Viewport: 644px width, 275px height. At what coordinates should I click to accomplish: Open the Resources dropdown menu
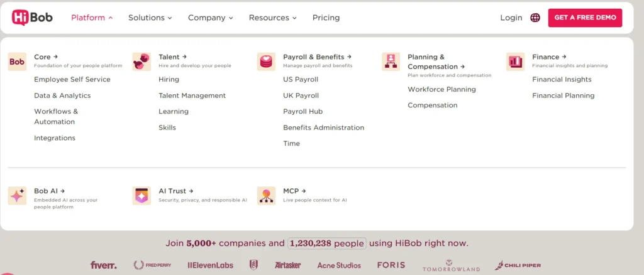[273, 18]
